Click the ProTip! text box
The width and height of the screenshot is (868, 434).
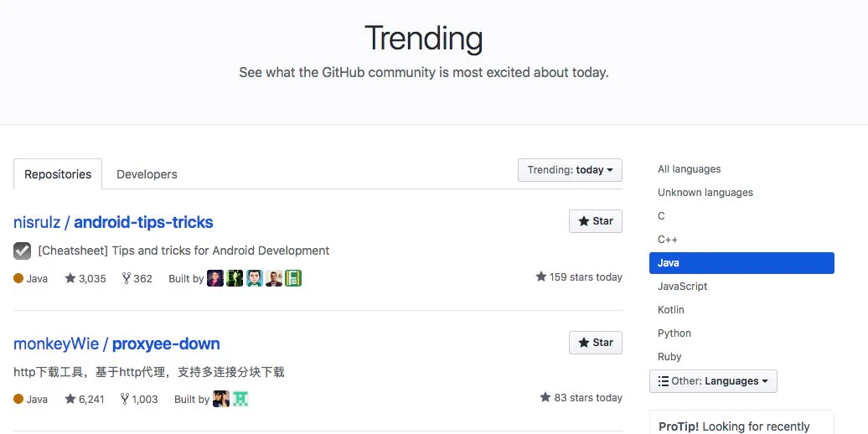pyautogui.click(x=741, y=422)
